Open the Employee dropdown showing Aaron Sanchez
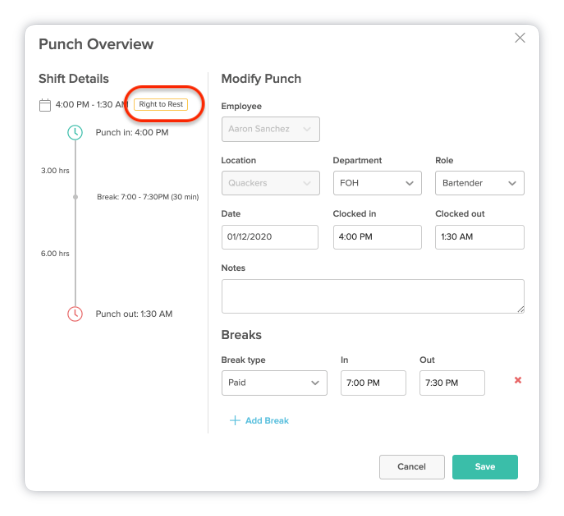This screenshot has width=564, height=516. pos(270,129)
